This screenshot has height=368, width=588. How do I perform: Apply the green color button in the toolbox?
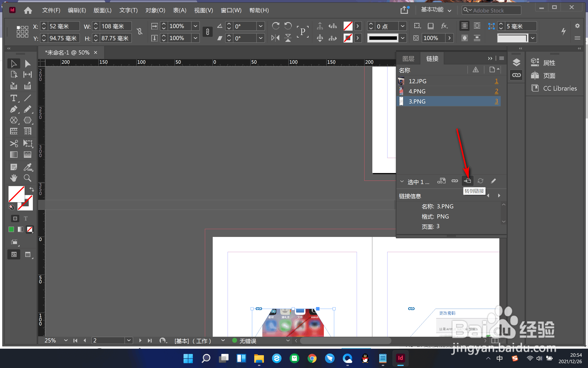[11, 230]
